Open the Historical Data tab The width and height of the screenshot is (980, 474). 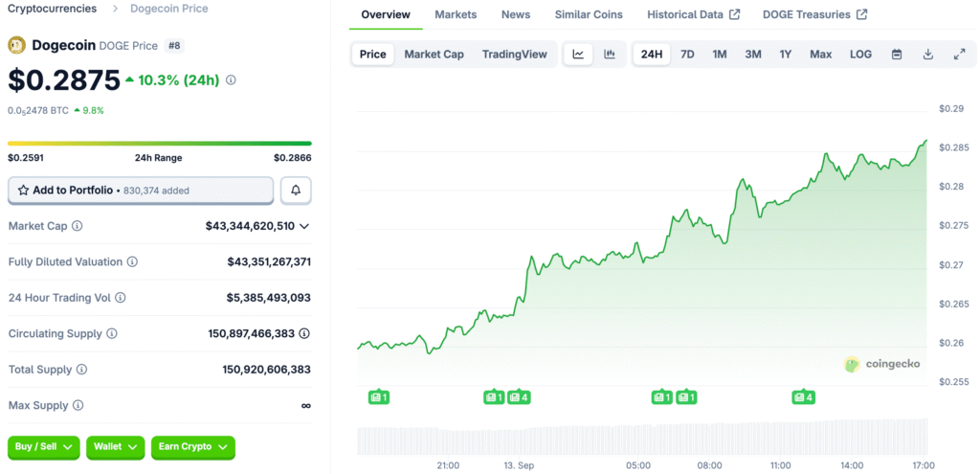[694, 14]
